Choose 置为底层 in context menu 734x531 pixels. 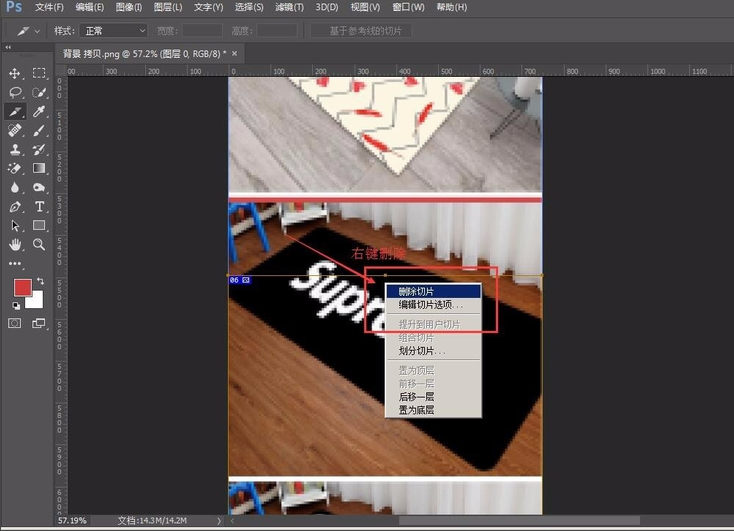click(433, 410)
